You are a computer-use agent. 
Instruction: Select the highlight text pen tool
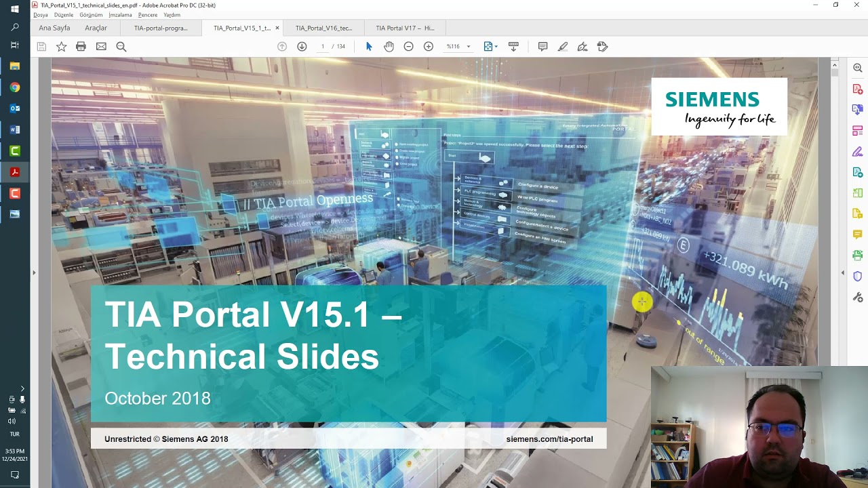(563, 47)
